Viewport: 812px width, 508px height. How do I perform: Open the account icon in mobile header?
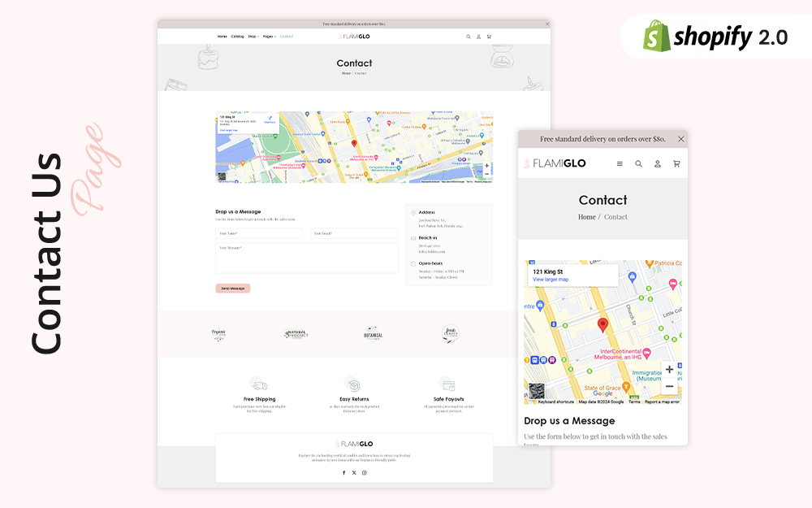point(658,163)
